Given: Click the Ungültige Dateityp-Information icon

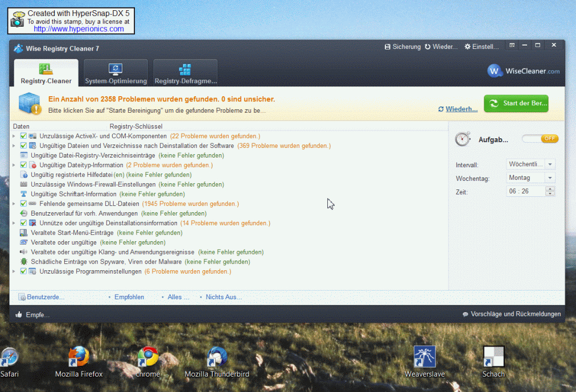Looking at the screenshot, I should (x=32, y=165).
